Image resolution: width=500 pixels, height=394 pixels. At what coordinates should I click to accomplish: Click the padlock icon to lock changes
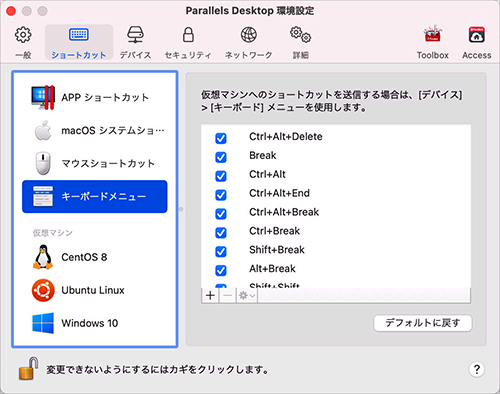(28, 368)
